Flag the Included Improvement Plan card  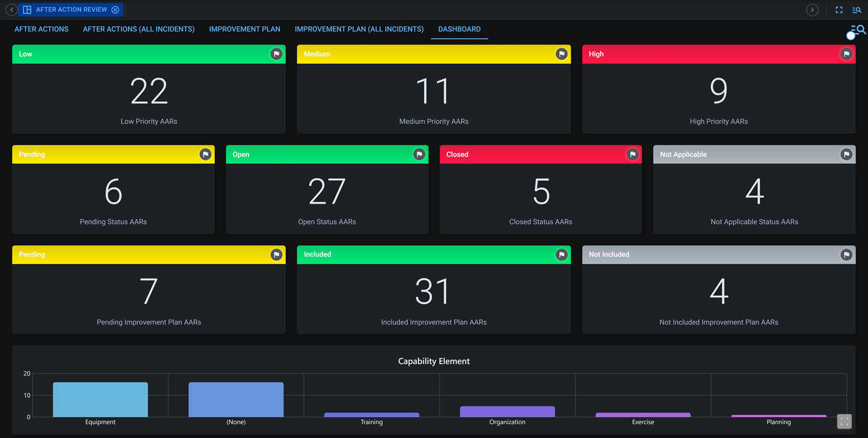pos(562,254)
